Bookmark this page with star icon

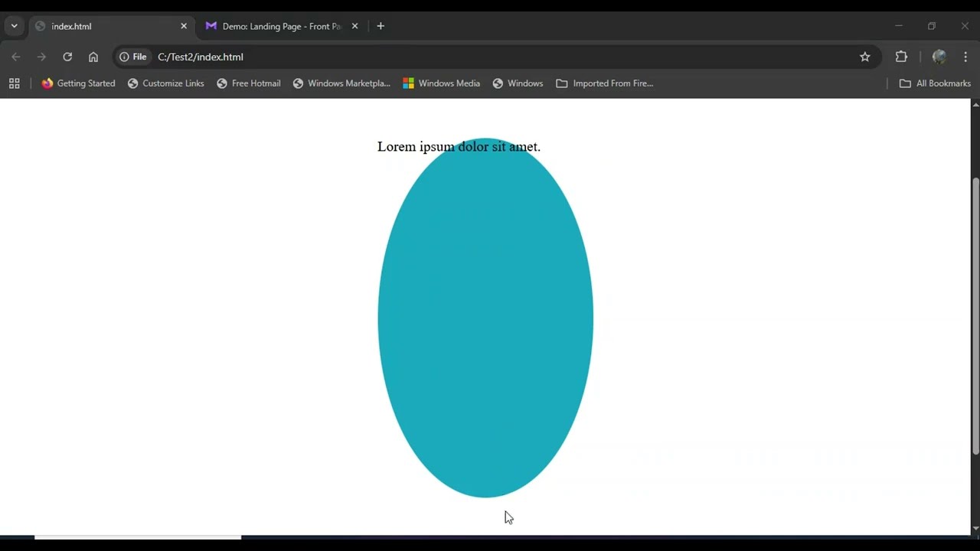coord(865,57)
